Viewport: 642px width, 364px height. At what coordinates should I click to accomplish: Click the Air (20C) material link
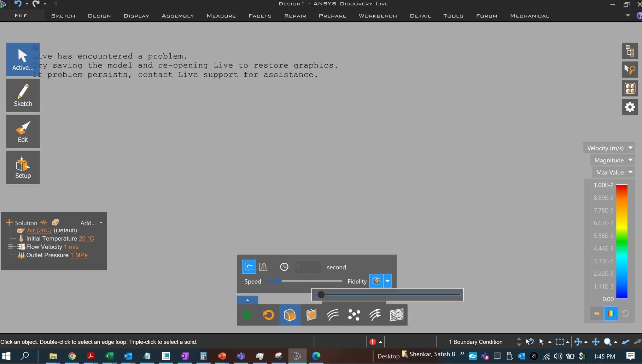pos(39,231)
